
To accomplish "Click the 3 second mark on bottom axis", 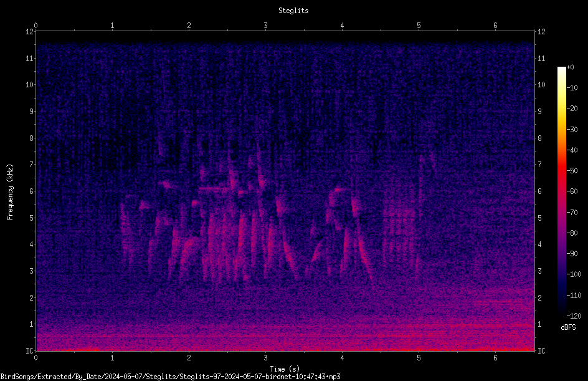I will click(265, 358).
